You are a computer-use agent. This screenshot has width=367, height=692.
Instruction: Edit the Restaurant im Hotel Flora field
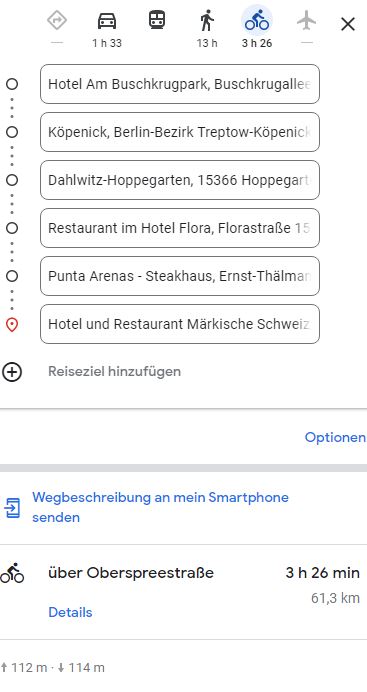coord(180,228)
